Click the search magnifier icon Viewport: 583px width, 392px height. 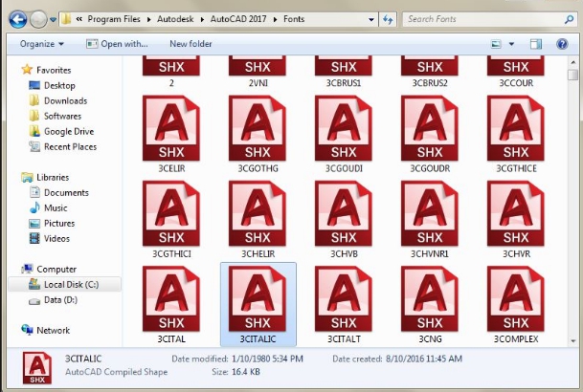tap(569, 19)
